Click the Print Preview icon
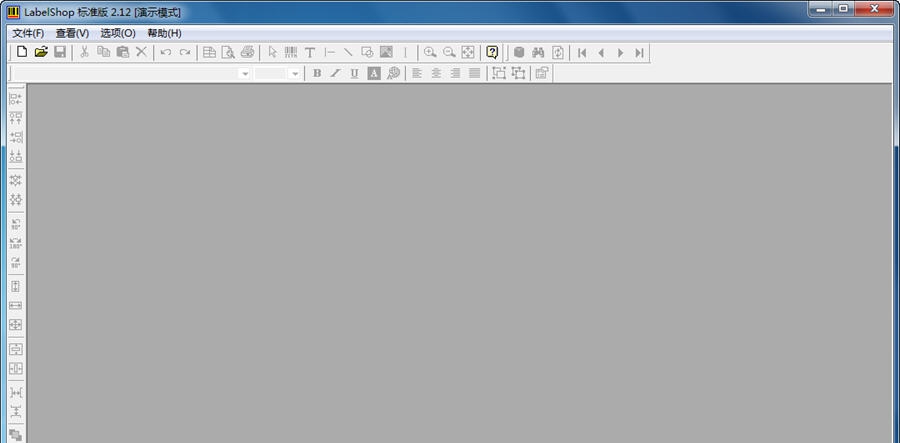Screen dimensions: 900x443 (x=228, y=52)
